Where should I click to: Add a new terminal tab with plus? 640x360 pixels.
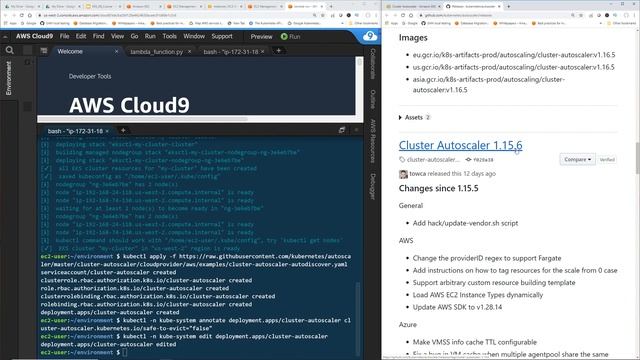(x=123, y=131)
